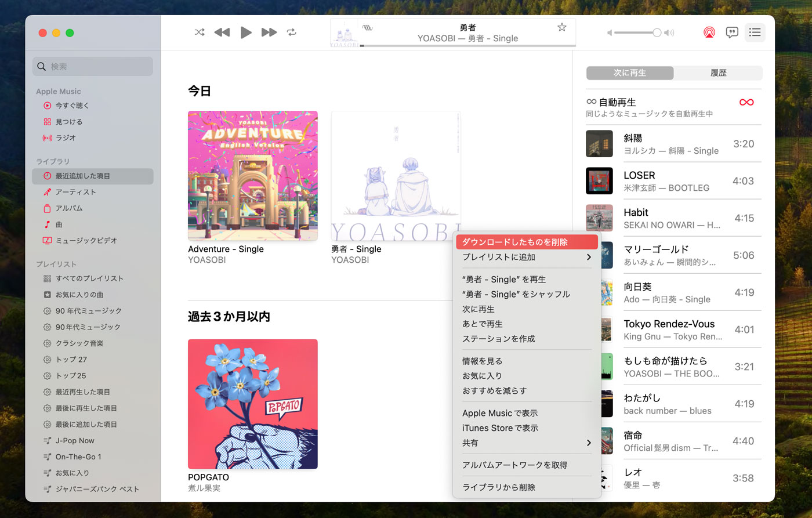812x518 pixels.
Task: Toggle repeat mode icon
Action: [x=292, y=32]
